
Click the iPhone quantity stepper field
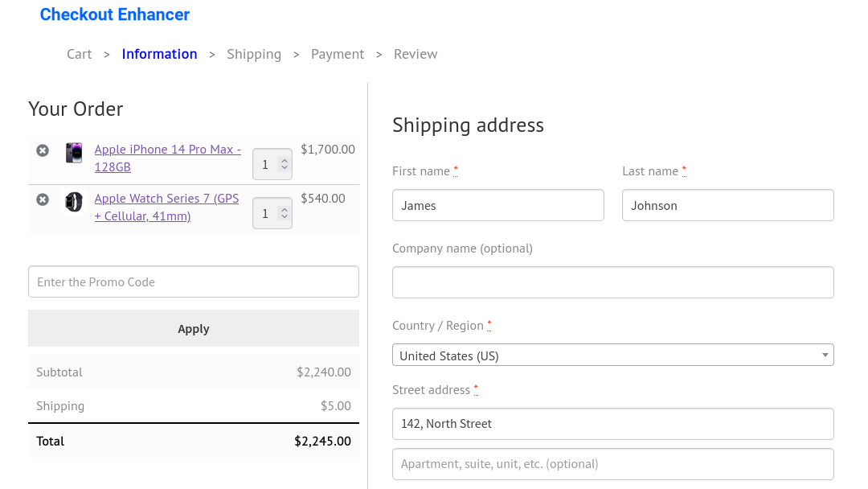coord(272,164)
